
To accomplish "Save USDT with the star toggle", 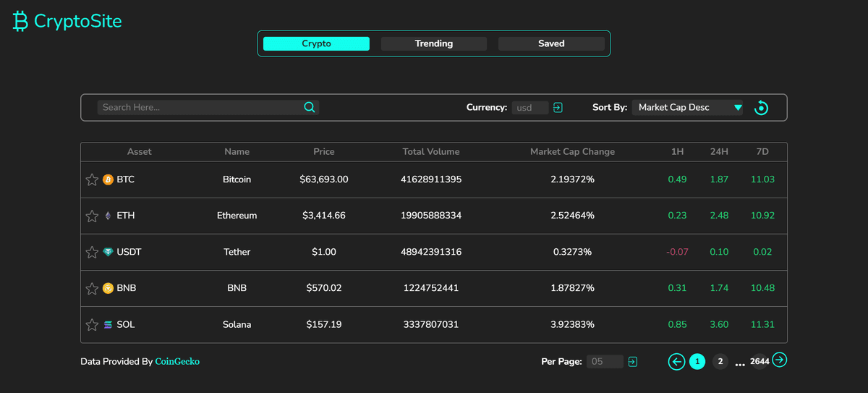I will coord(92,252).
